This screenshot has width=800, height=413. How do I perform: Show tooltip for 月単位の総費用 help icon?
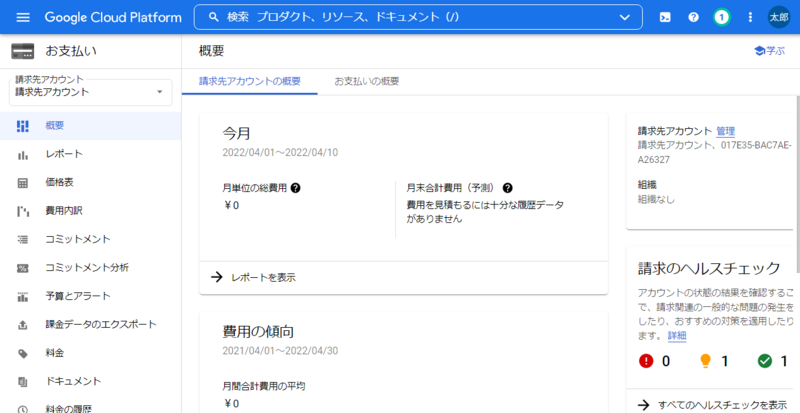[x=296, y=188]
